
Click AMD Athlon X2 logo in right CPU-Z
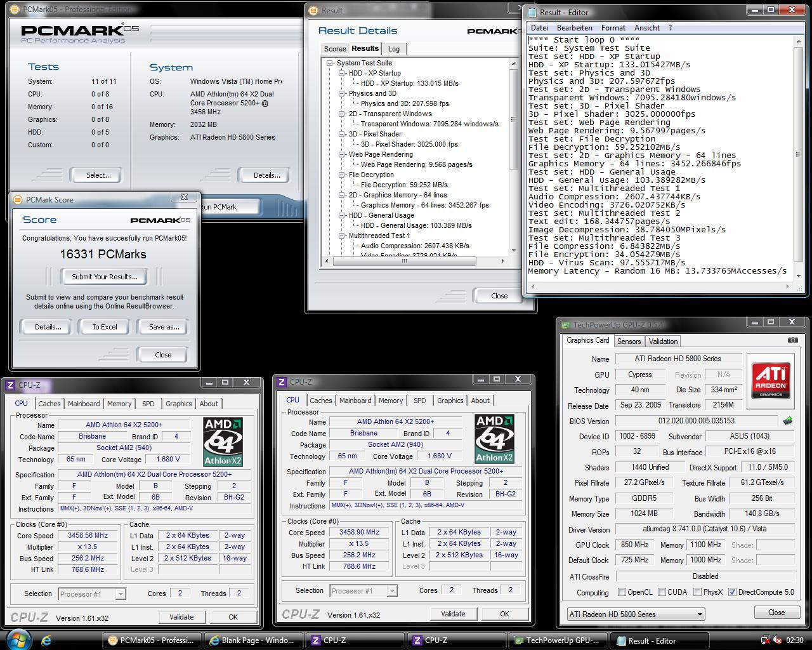494,439
